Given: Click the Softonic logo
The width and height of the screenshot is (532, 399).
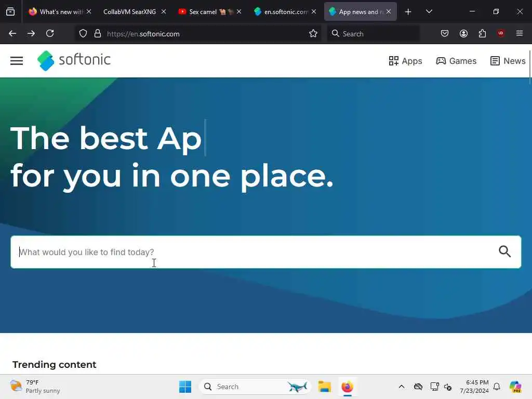Looking at the screenshot, I should tap(74, 60).
